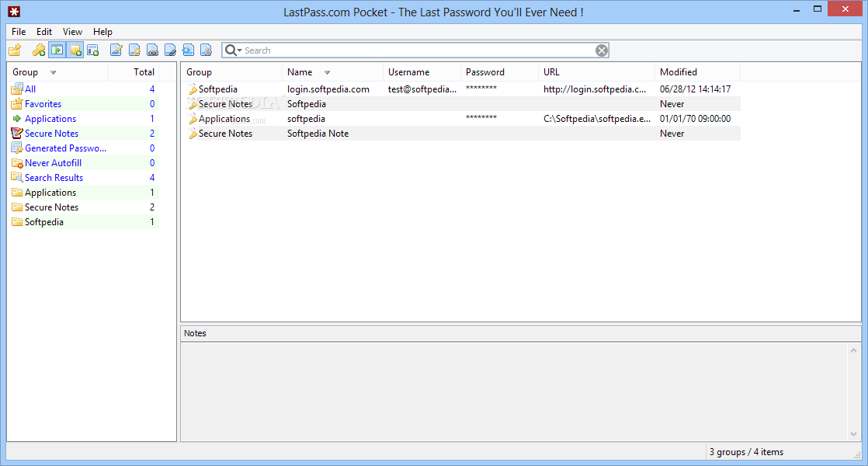Click the Total column header
This screenshot has height=466, width=868.
point(134,72)
